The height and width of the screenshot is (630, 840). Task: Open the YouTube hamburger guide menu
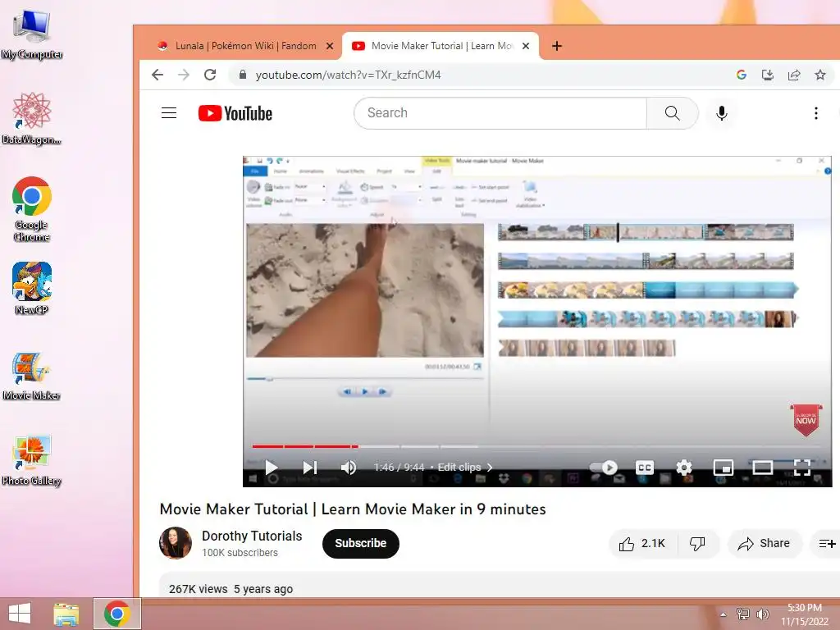coord(169,113)
